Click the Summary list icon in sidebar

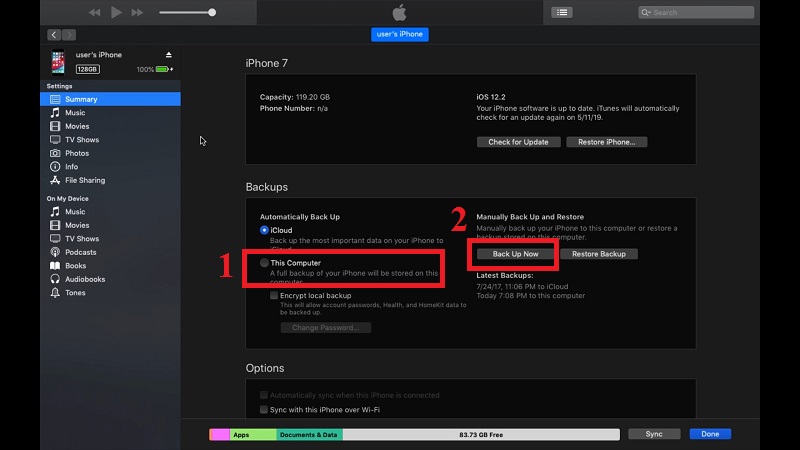(x=55, y=99)
